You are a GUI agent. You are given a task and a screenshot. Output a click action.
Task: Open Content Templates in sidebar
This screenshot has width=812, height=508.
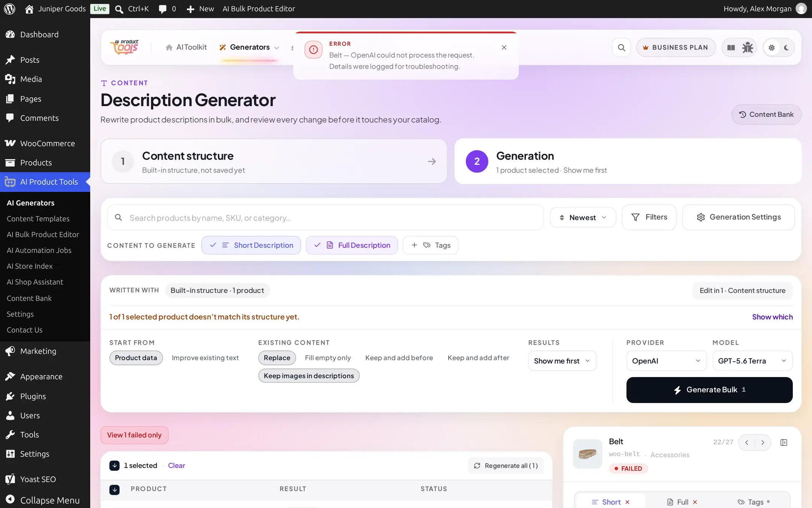38,219
